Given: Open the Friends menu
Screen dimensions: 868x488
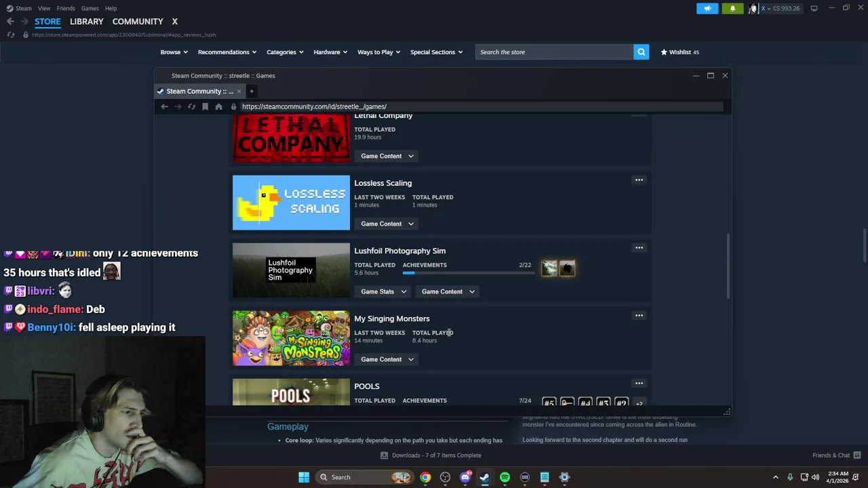Looking at the screenshot, I should pos(66,8).
